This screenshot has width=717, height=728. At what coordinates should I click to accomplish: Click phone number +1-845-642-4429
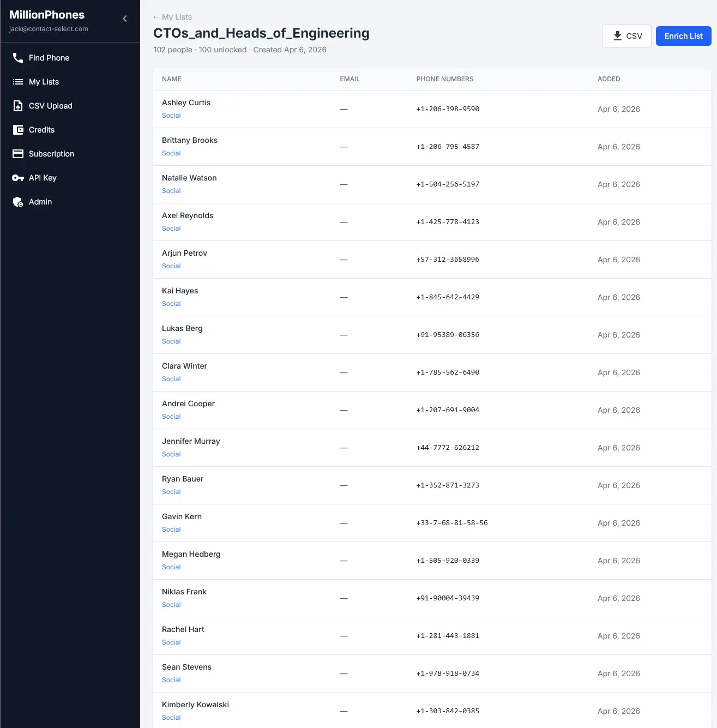(x=448, y=297)
